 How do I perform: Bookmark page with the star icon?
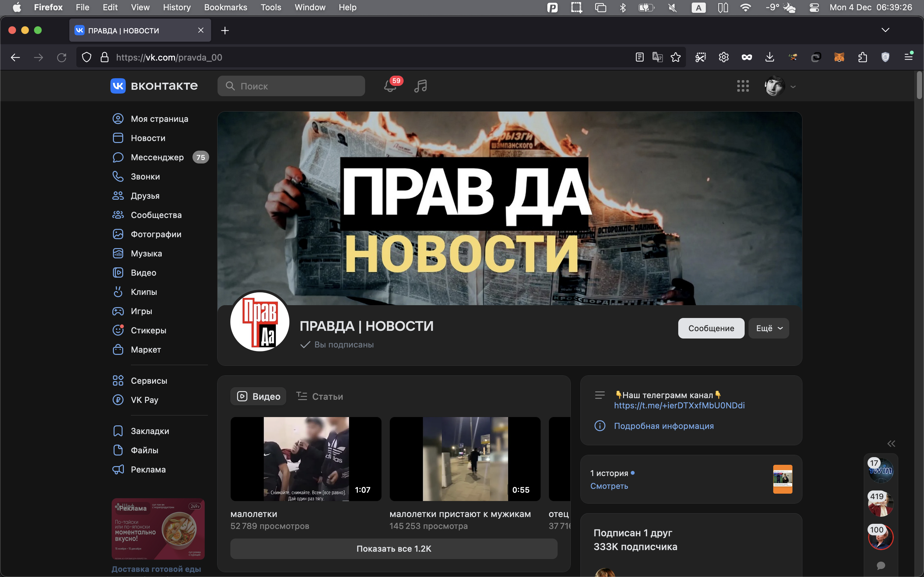[x=675, y=57]
